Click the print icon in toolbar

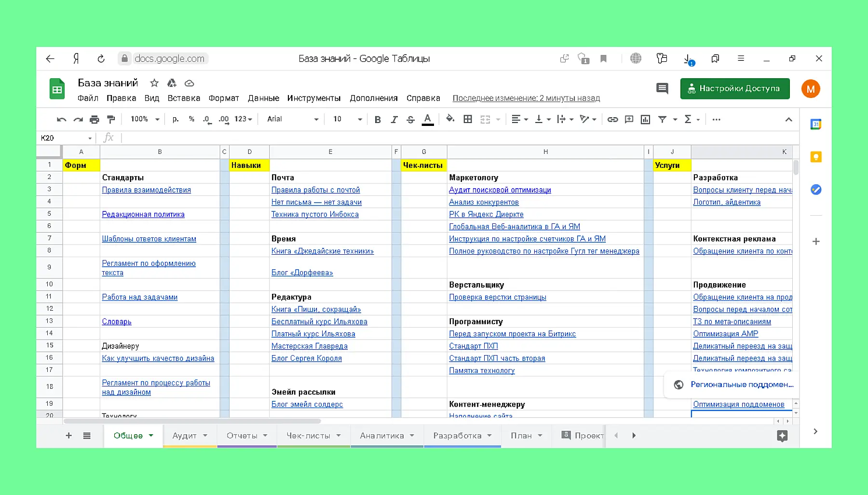point(95,119)
